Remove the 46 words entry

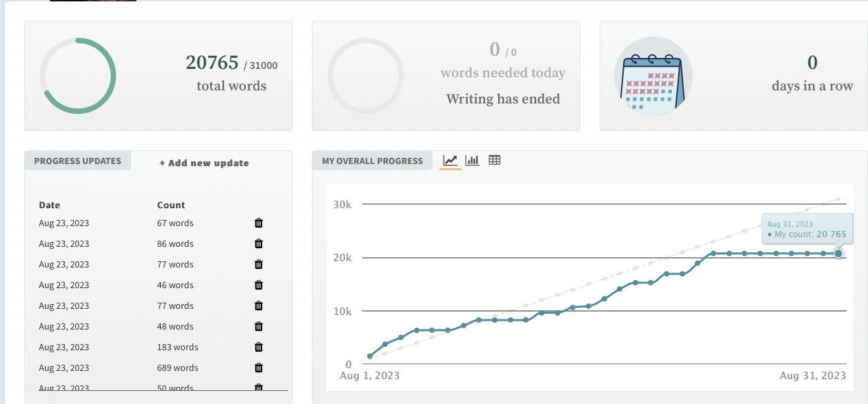click(x=259, y=285)
